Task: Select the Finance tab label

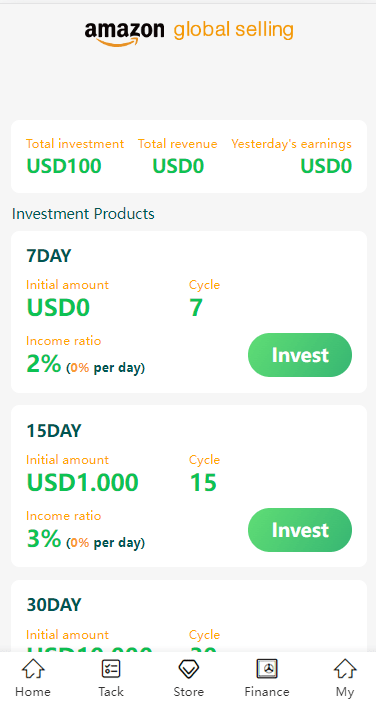Action: point(267,691)
